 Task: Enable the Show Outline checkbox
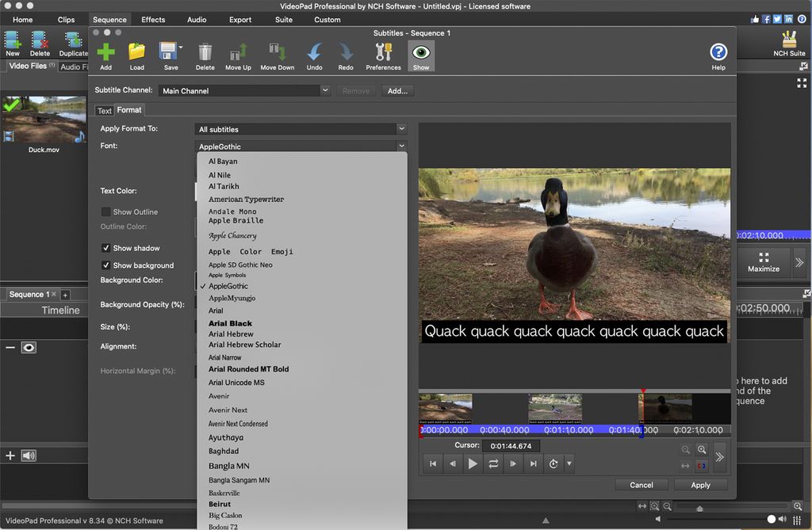tap(105, 212)
